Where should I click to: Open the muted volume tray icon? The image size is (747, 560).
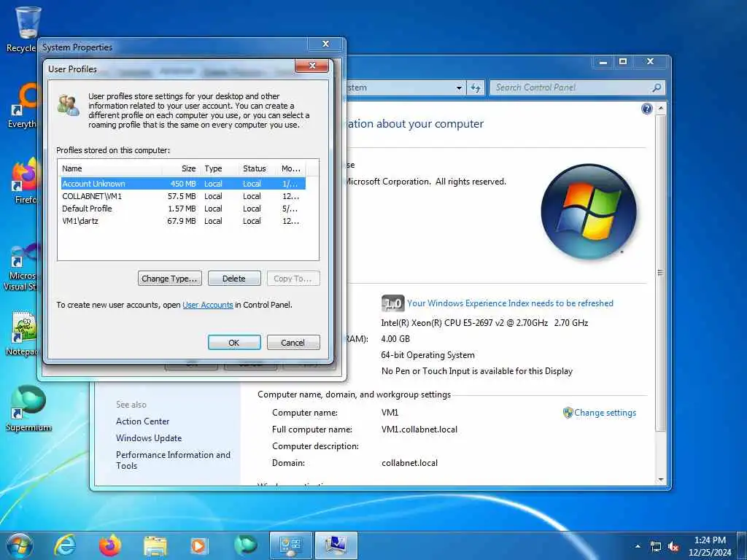(x=673, y=546)
